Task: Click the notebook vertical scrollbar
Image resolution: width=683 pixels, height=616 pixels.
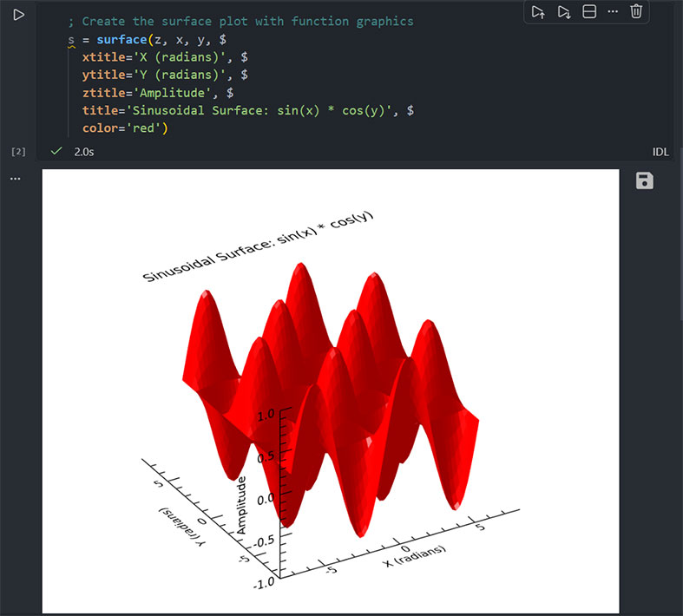Action: (x=680, y=243)
